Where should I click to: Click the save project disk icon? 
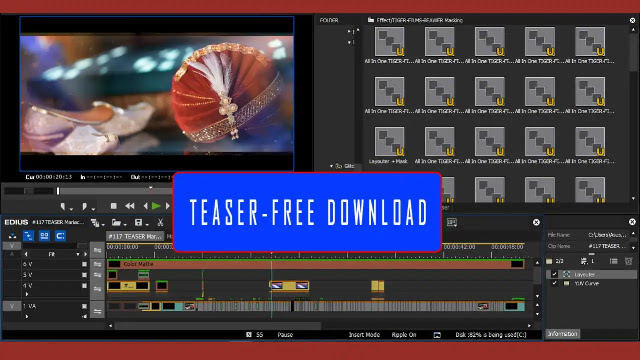pyautogui.click(x=138, y=222)
